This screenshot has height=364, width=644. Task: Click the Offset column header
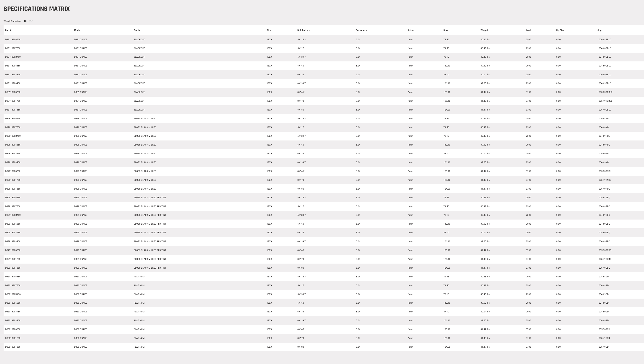coord(411,30)
